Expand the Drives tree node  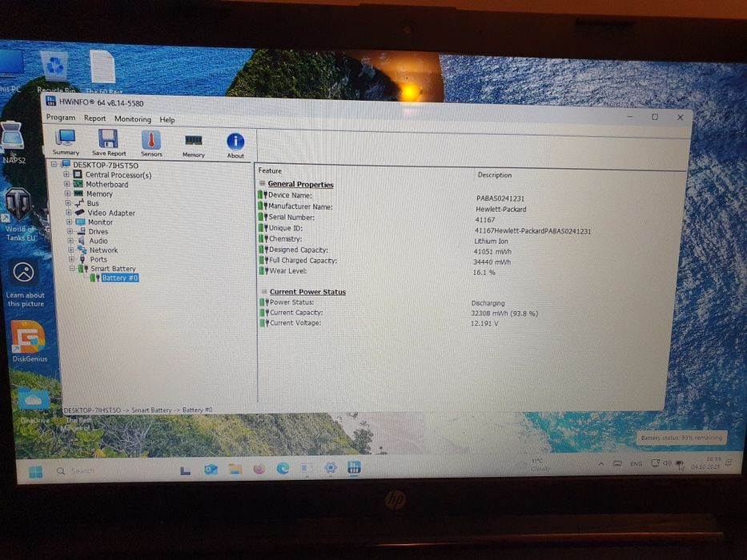click(x=70, y=231)
